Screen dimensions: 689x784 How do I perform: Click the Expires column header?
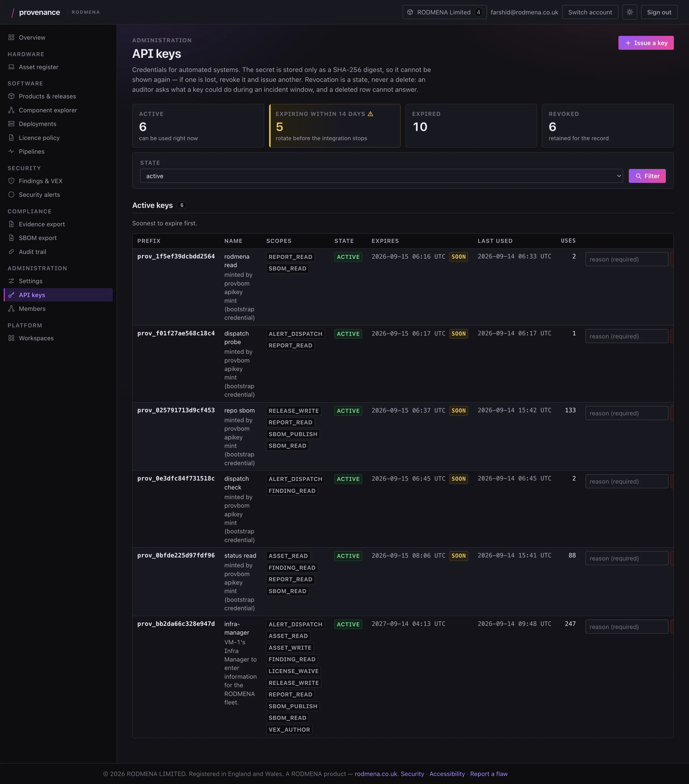(385, 241)
